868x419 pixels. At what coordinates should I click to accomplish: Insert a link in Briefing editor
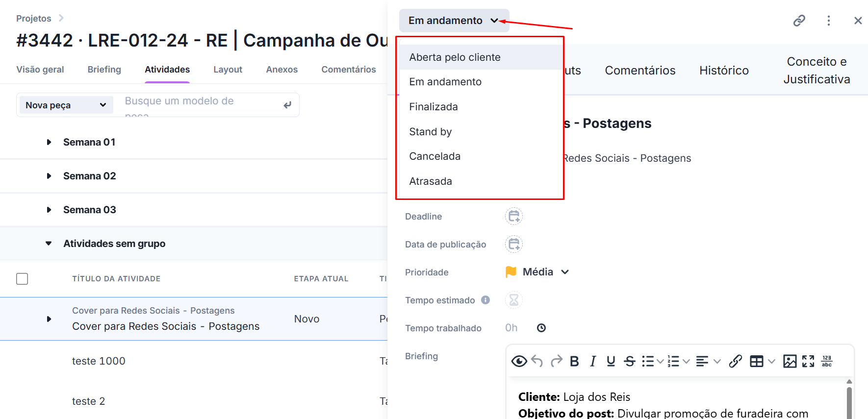(x=735, y=362)
